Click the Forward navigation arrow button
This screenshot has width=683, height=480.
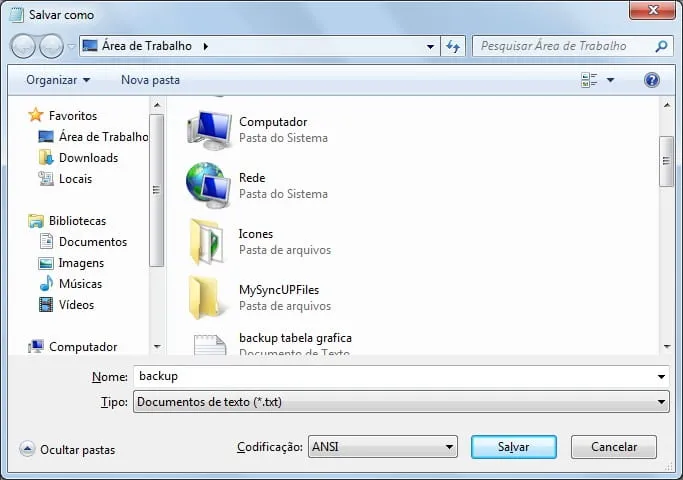click(x=51, y=46)
